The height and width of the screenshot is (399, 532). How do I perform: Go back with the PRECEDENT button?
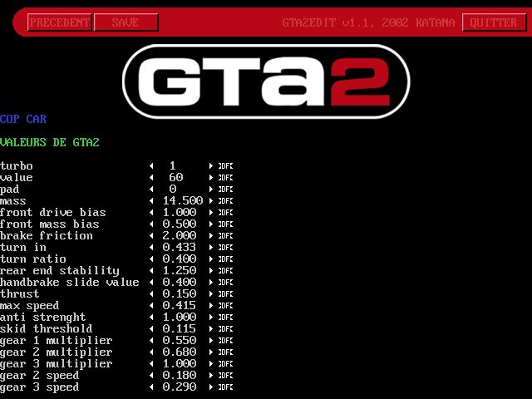click(59, 22)
